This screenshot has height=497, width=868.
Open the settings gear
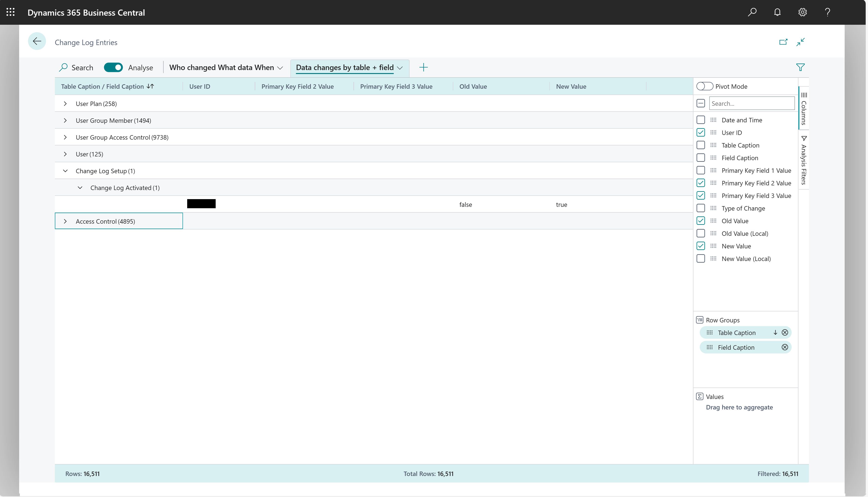click(x=802, y=12)
